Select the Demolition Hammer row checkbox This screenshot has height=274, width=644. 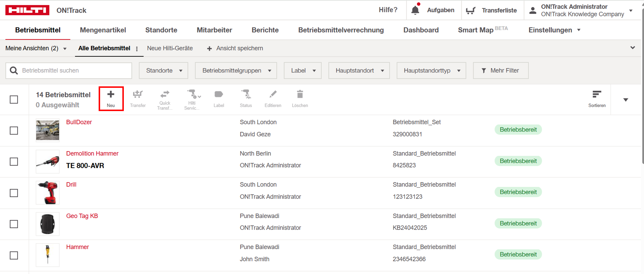pyautogui.click(x=14, y=161)
